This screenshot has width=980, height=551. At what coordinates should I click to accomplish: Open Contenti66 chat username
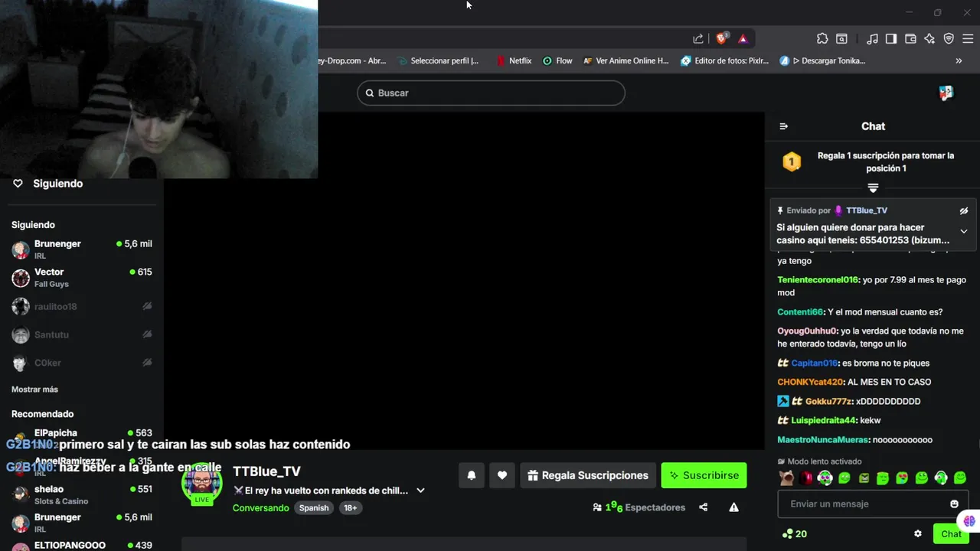point(800,312)
